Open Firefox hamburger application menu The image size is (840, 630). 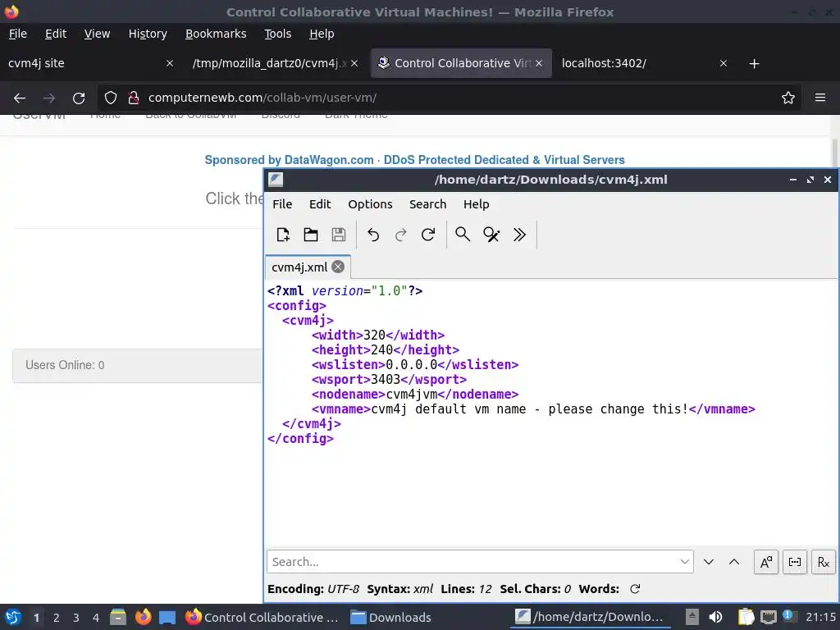click(820, 98)
